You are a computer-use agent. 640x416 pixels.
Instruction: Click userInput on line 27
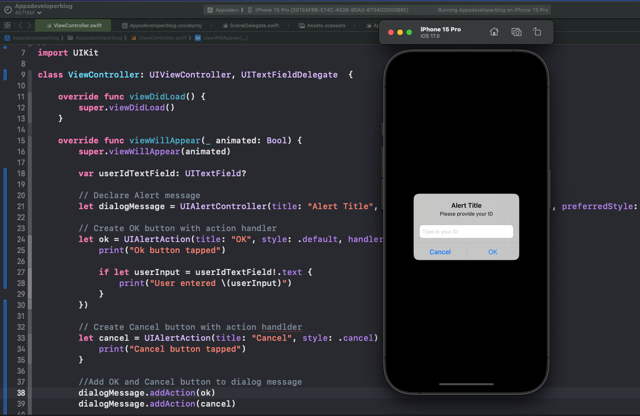tap(157, 272)
